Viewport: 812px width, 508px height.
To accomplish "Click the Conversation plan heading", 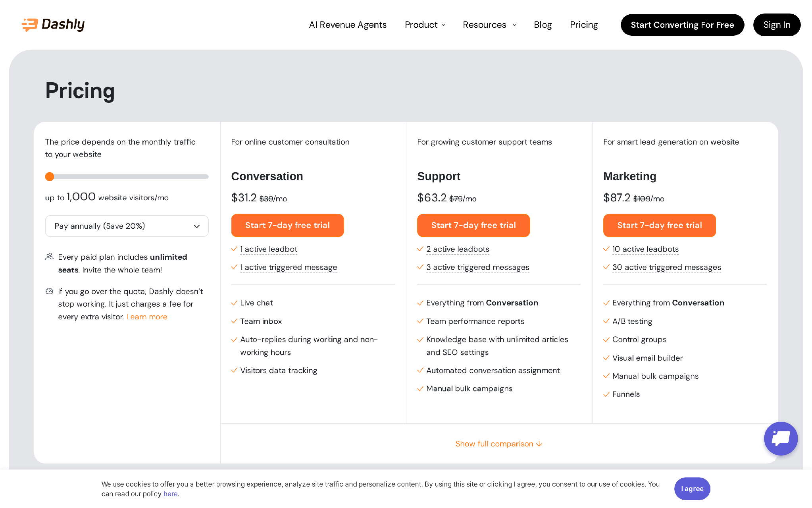I will [x=267, y=176].
